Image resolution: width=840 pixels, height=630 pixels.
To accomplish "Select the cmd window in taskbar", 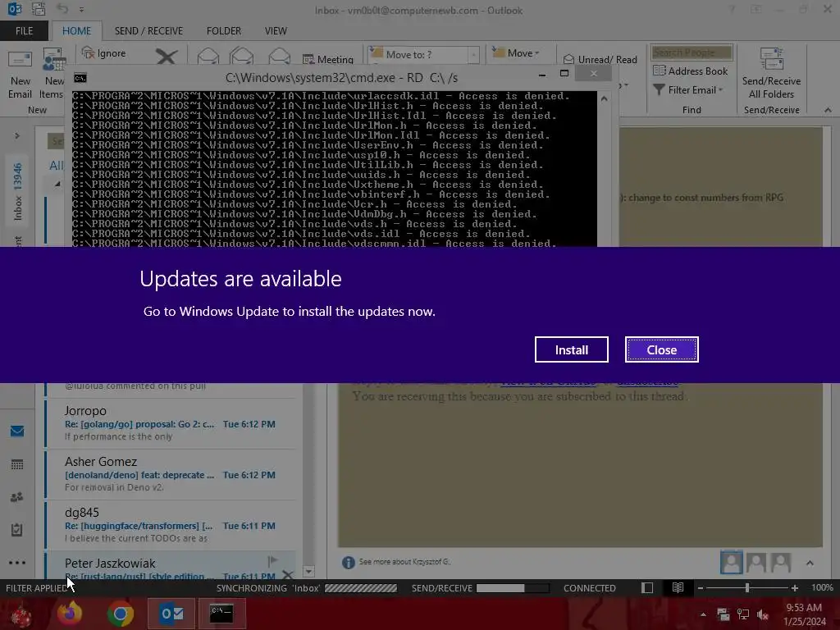I will [x=221, y=614].
